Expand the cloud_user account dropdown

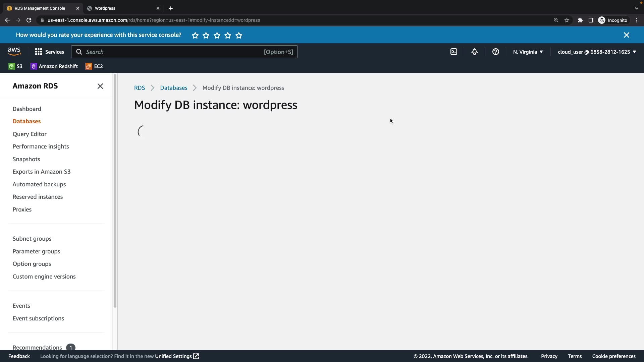597,52
